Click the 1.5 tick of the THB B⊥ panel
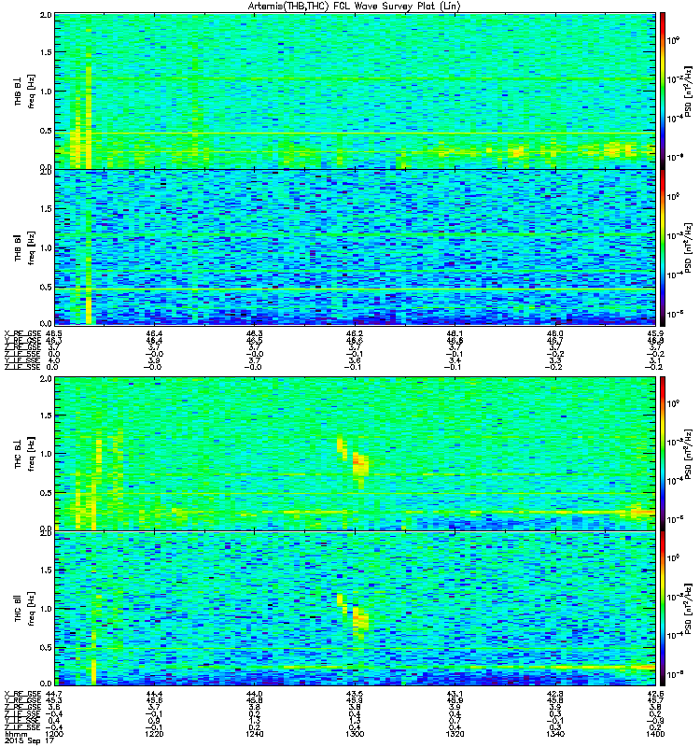This screenshot has height=747, width=700. [x=46, y=52]
